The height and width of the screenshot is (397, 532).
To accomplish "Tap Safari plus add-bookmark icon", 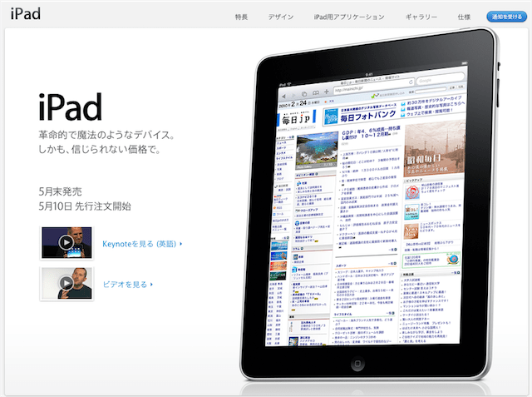I will [x=327, y=92].
